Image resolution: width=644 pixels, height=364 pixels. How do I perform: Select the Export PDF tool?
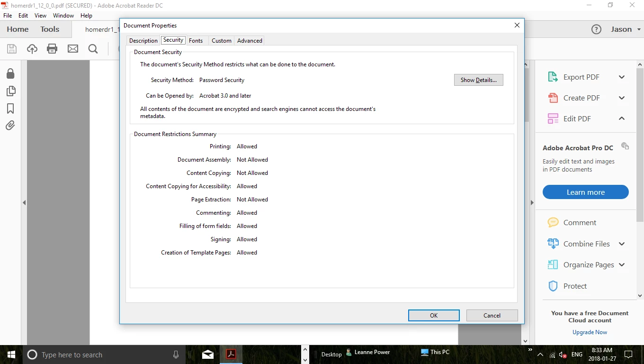(581, 77)
